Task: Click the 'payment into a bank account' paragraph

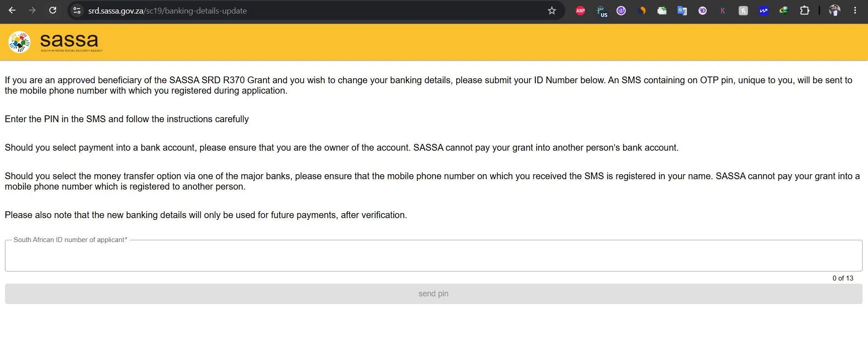Action: 342,148
